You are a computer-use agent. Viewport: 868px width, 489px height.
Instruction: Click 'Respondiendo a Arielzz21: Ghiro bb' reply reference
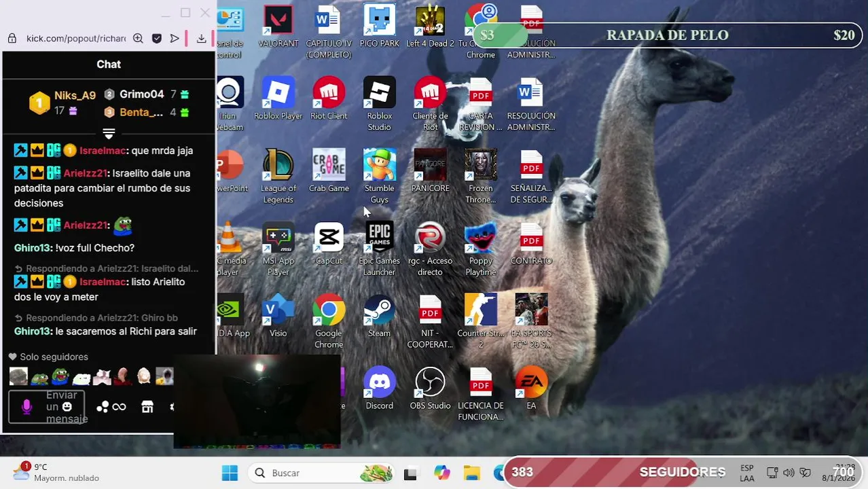98,318
